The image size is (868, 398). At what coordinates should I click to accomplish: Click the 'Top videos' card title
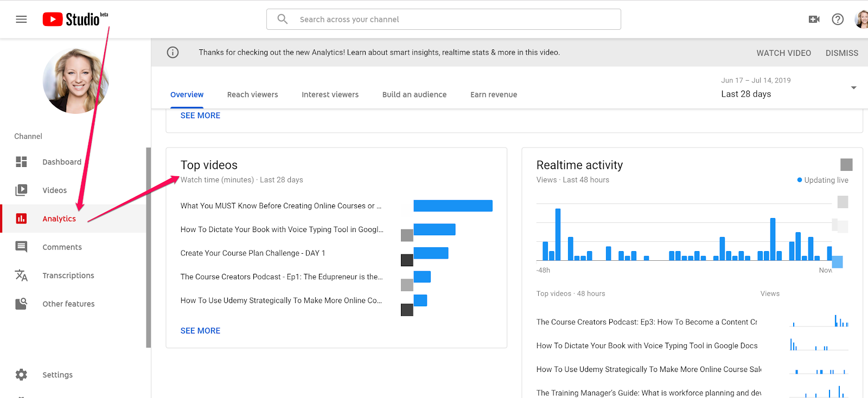pyautogui.click(x=209, y=165)
